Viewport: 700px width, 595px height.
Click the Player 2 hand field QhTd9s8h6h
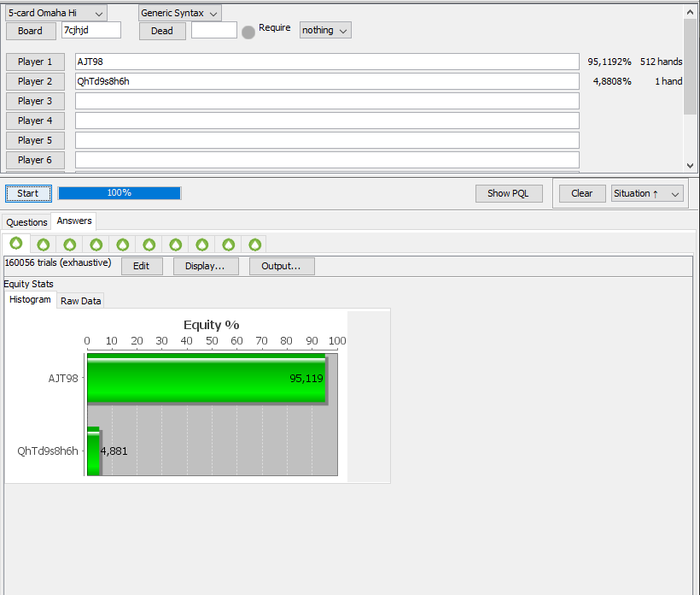[327, 81]
